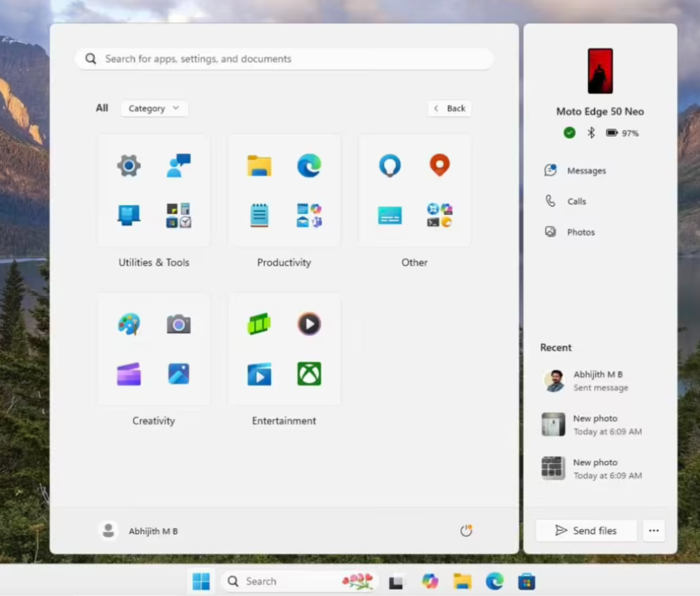Launch Microsoft Edge from the taskbar
The height and width of the screenshot is (596, 700).
pyautogui.click(x=495, y=581)
